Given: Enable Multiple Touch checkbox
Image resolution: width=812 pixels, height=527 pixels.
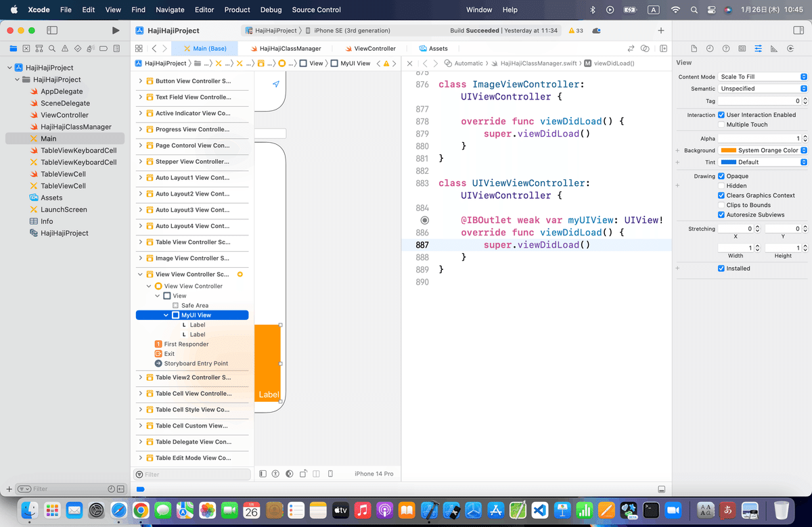Looking at the screenshot, I should (x=721, y=124).
